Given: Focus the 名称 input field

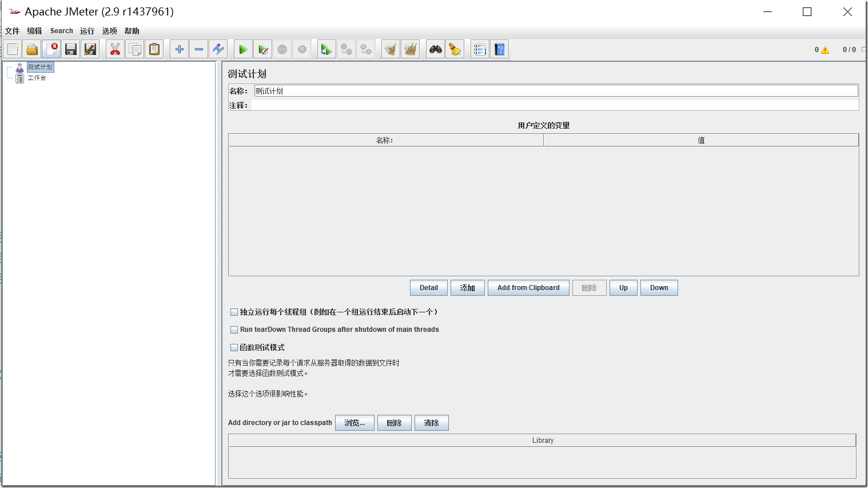Looking at the screenshot, I should (x=555, y=91).
